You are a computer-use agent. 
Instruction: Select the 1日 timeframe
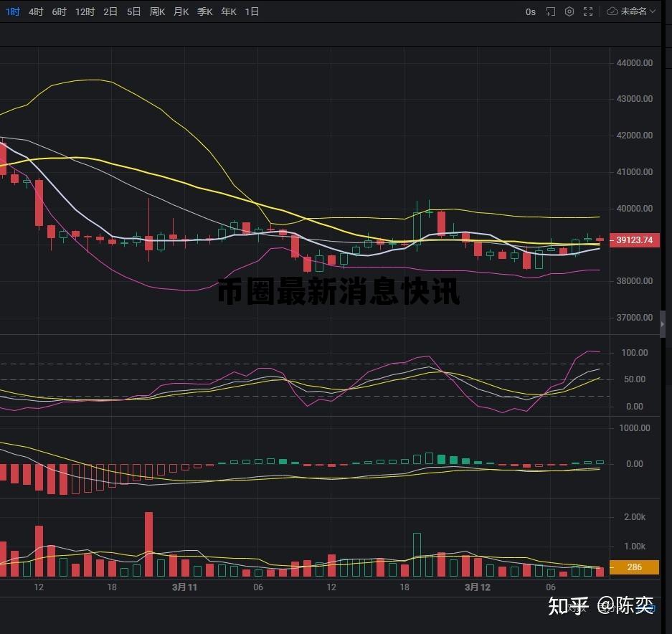click(x=252, y=11)
